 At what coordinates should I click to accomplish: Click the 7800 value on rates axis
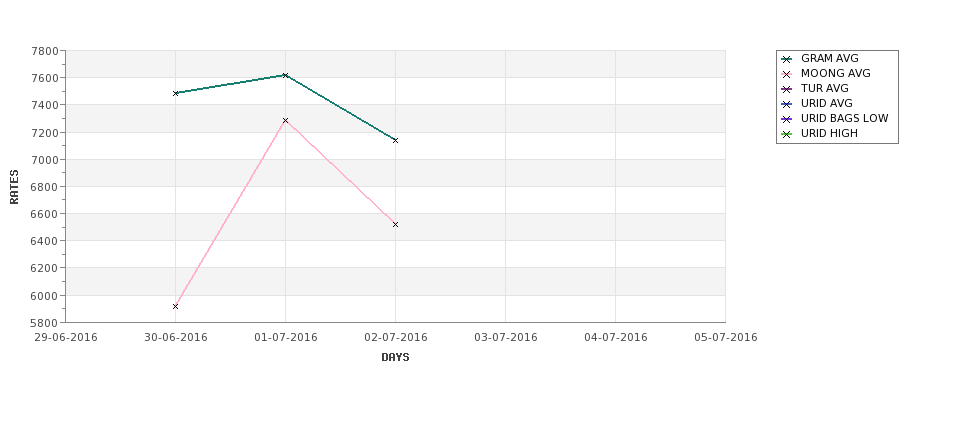click(x=45, y=51)
